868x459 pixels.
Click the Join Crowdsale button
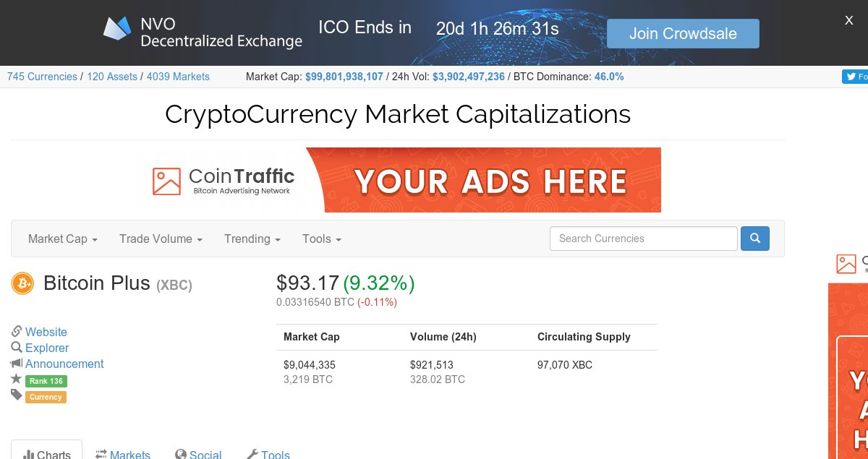[x=683, y=33]
